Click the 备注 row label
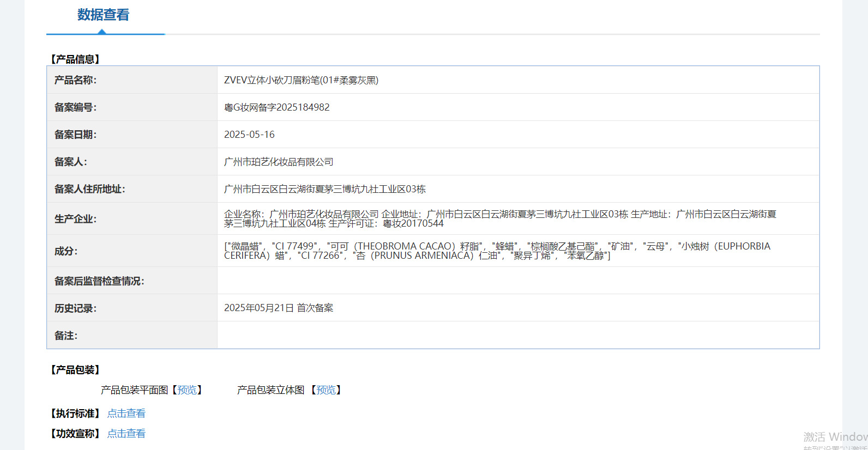868x450 pixels. [x=65, y=336]
